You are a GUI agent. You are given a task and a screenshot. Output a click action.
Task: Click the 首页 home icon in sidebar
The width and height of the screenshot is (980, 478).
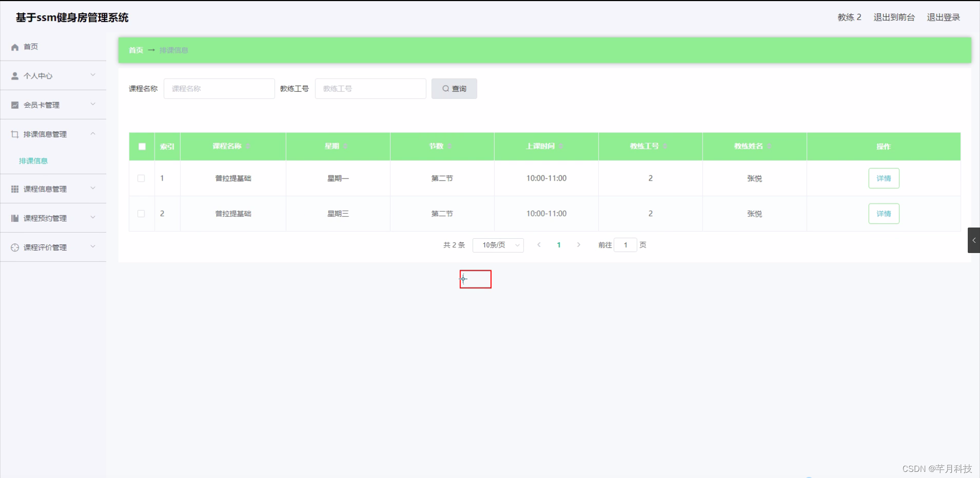[14, 46]
